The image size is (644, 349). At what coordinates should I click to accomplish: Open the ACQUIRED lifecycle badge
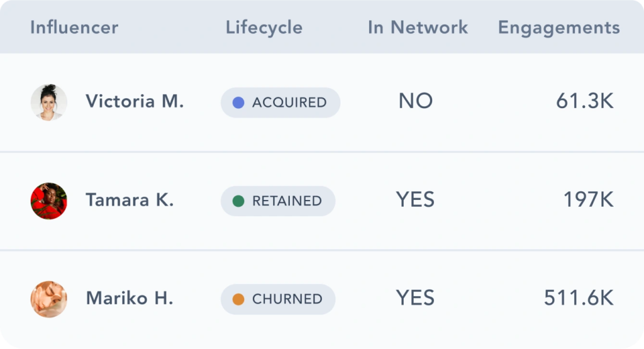point(280,102)
